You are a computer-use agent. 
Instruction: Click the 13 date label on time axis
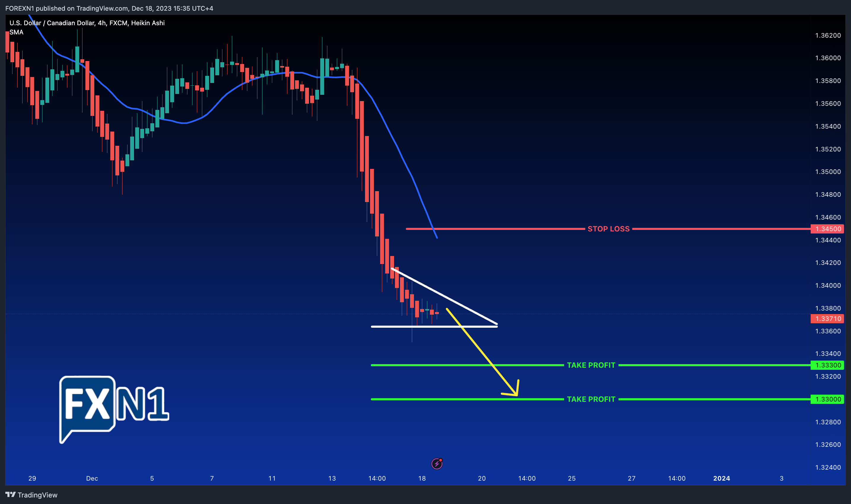click(x=332, y=478)
